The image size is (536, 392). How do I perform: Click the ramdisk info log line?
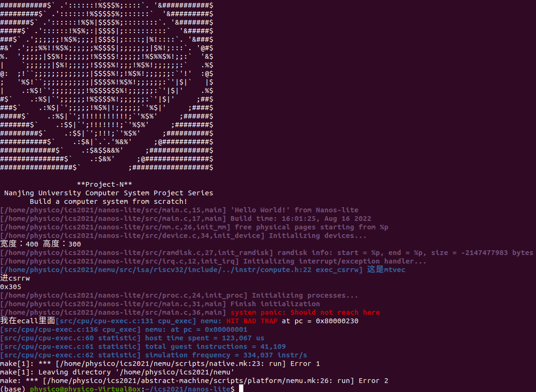(x=267, y=253)
